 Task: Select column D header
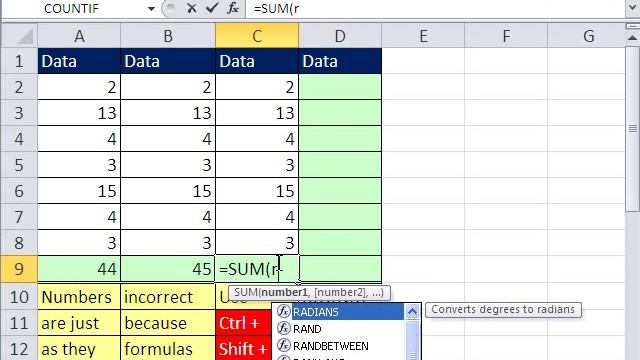tap(340, 36)
